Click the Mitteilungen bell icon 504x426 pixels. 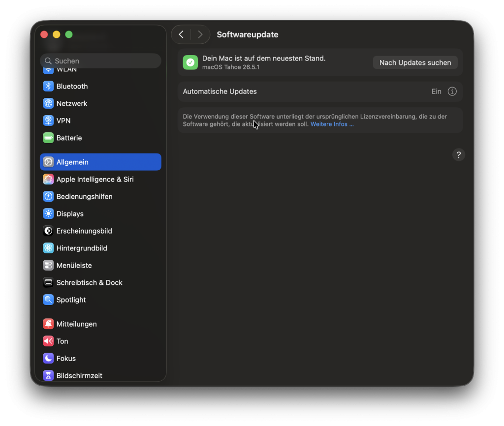pyautogui.click(x=48, y=324)
